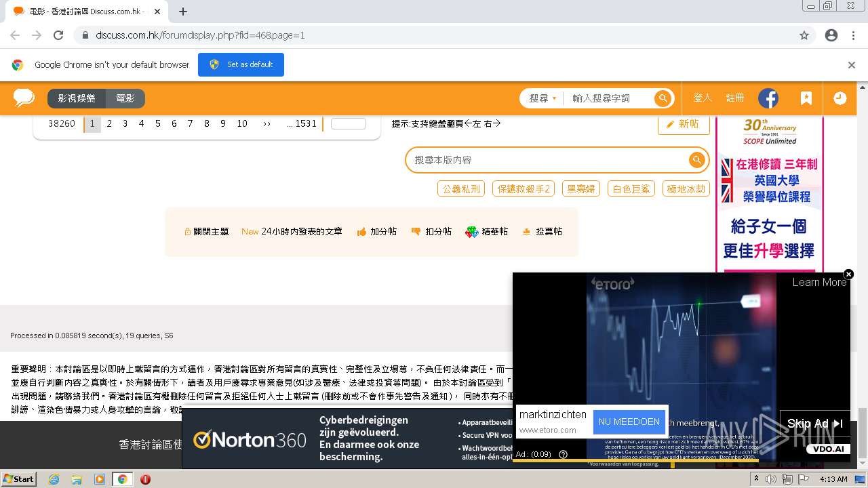Click the 註冊 register link
This screenshot has height=488, width=868.
click(x=735, y=98)
